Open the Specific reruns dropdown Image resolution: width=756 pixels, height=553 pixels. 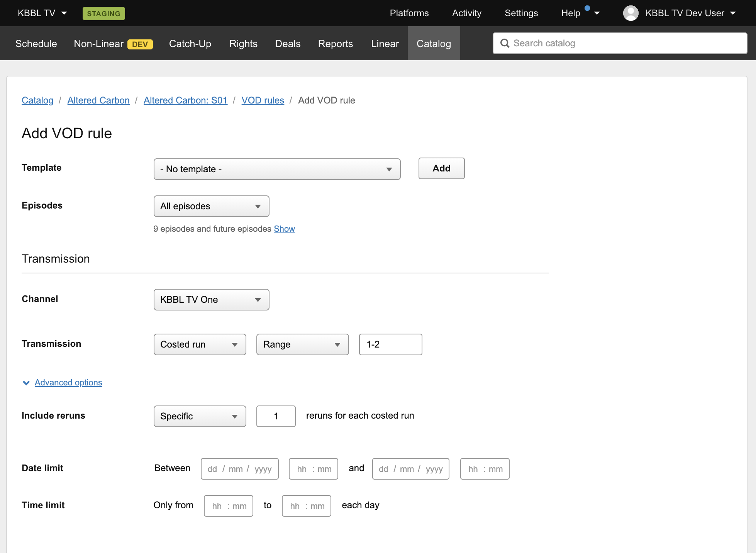pos(200,416)
